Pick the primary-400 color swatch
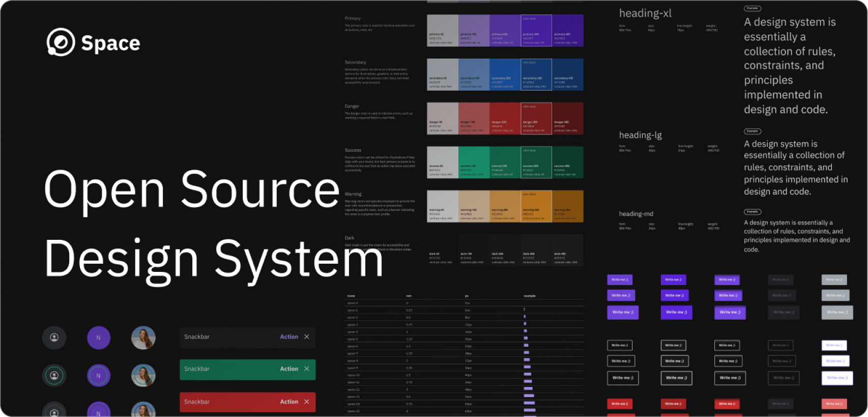The width and height of the screenshot is (868, 417). (x=568, y=31)
